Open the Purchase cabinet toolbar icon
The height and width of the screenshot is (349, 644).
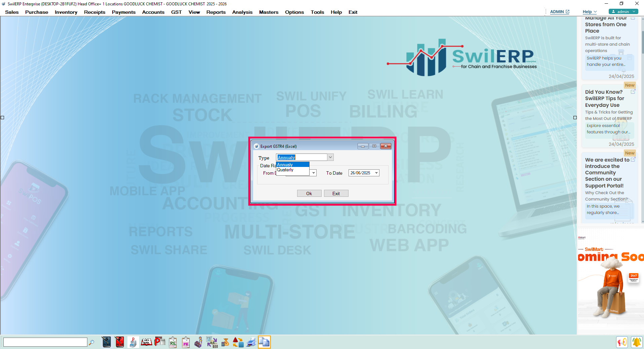[x=133, y=342]
